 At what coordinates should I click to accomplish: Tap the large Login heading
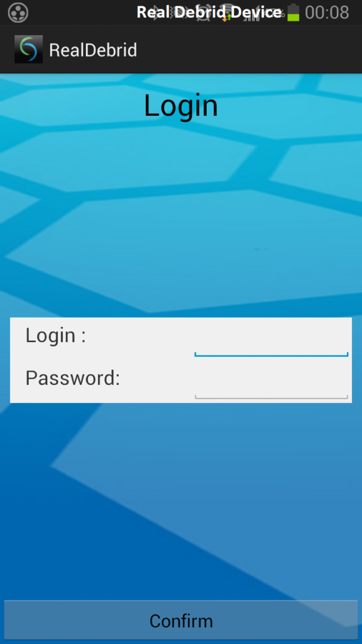click(x=180, y=106)
